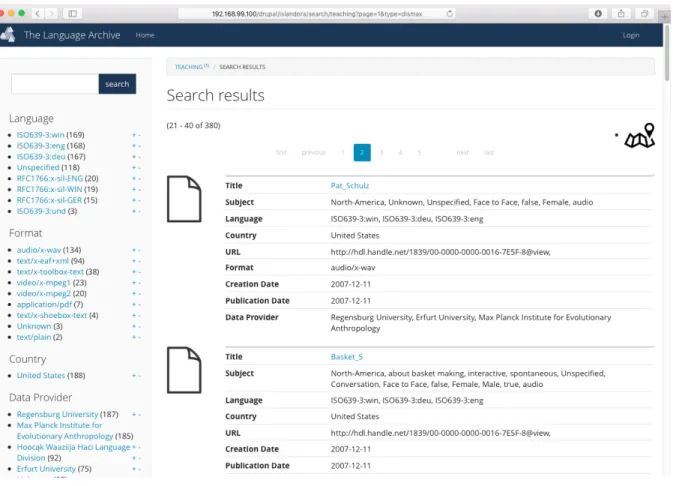Click the Login link
This screenshot has width=673, height=486.
[631, 35]
